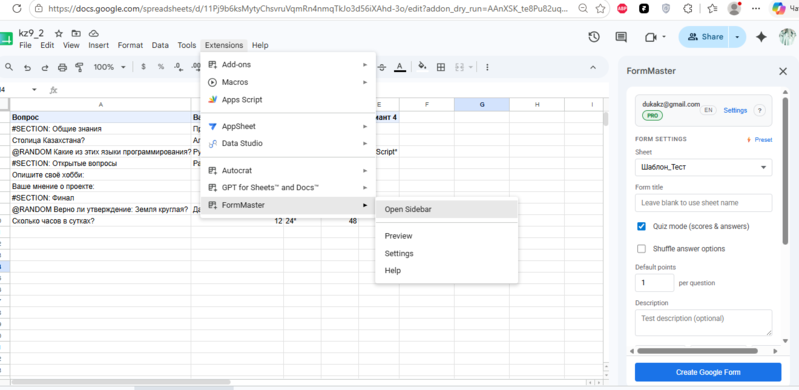This screenshot has height=390, width=799.
Task: Enable Shuffle answer options checkbox
Action: pos(642,249)
